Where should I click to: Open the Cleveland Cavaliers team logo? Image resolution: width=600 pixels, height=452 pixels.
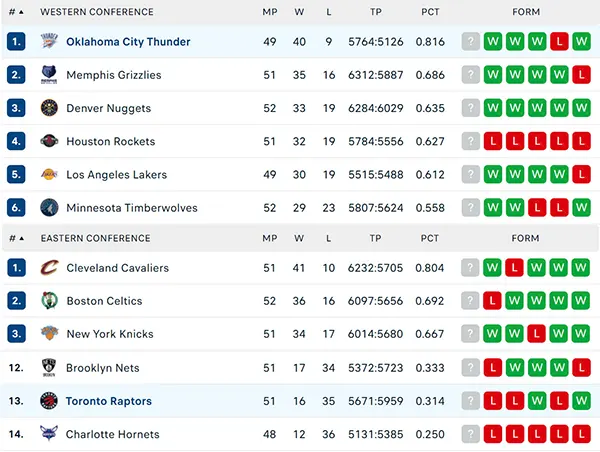pyautogui.click(x=49, y=268)
